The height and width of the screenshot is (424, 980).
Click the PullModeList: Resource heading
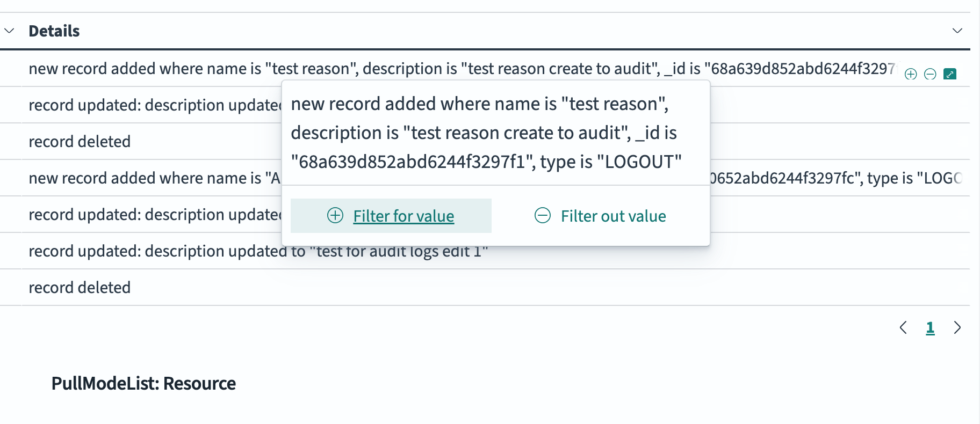(x=143, y=384)
